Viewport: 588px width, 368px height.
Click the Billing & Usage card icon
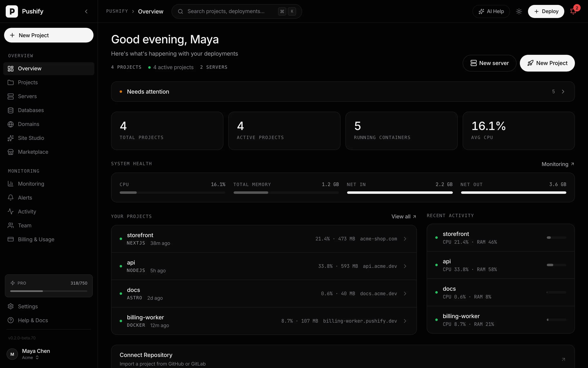pyautogui.click(x=10, y=239)
